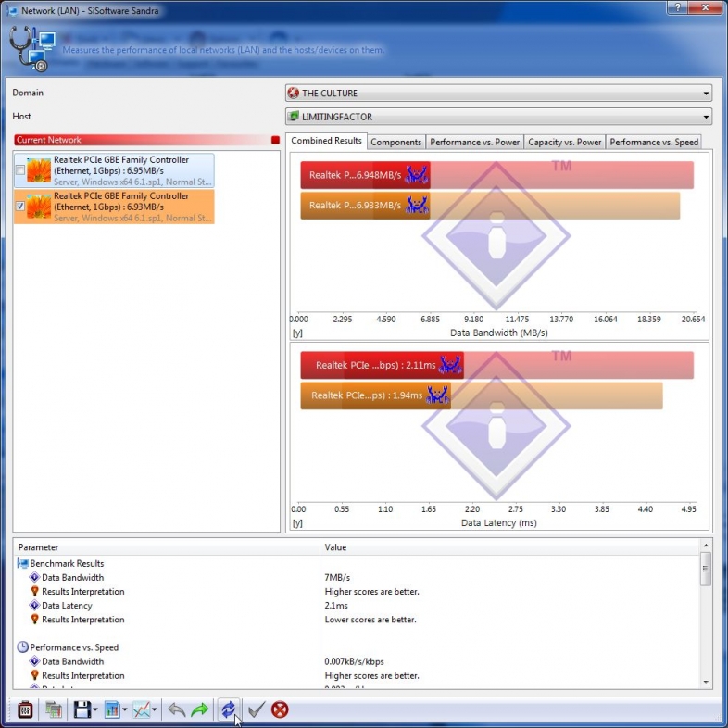Click the orange 1.94ms latency bar
Screen dimensions: 728x728
point(375,395)
